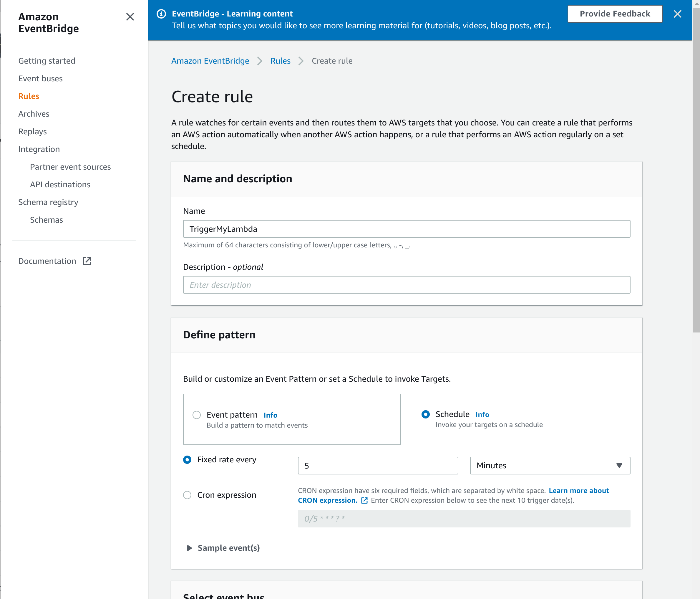Click the breadcrumb chevron after Rules
The width and height of the screenshot is (700, 599).
[x=301, y=61]
